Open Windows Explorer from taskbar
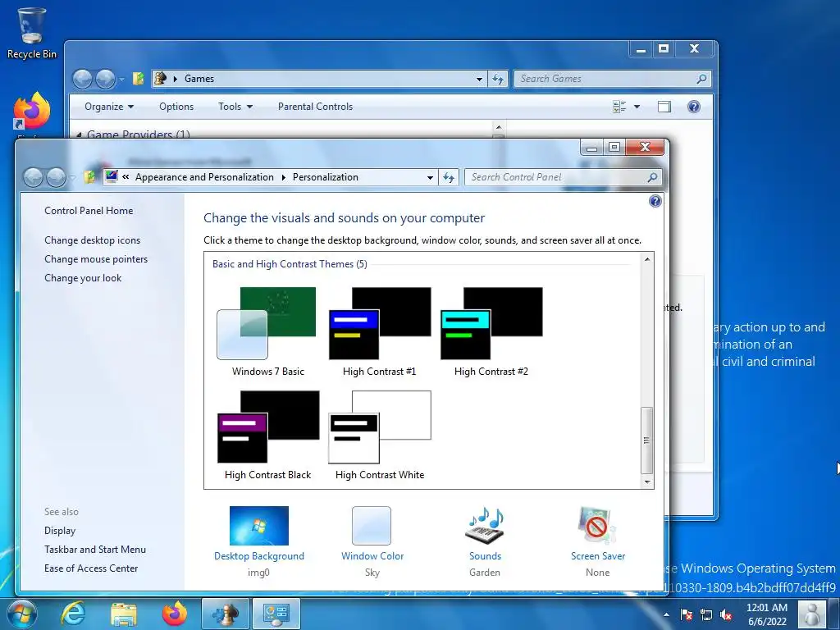 (124, 614)
